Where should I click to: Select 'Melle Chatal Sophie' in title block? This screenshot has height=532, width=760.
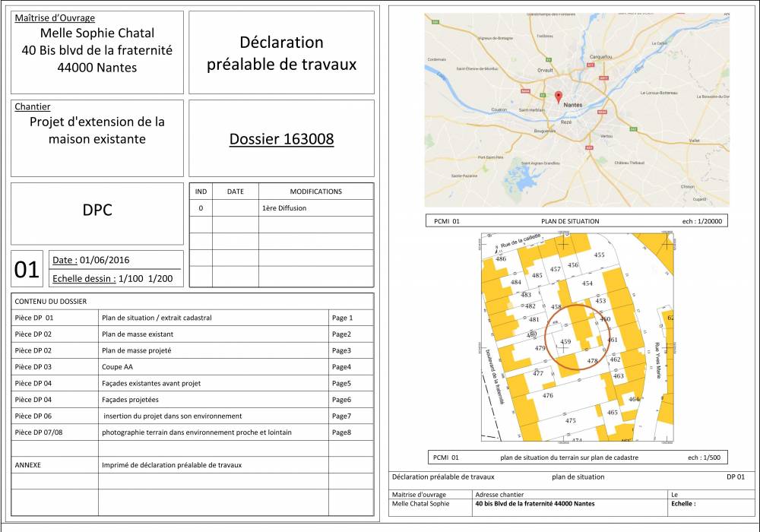[x=421, y=503]
